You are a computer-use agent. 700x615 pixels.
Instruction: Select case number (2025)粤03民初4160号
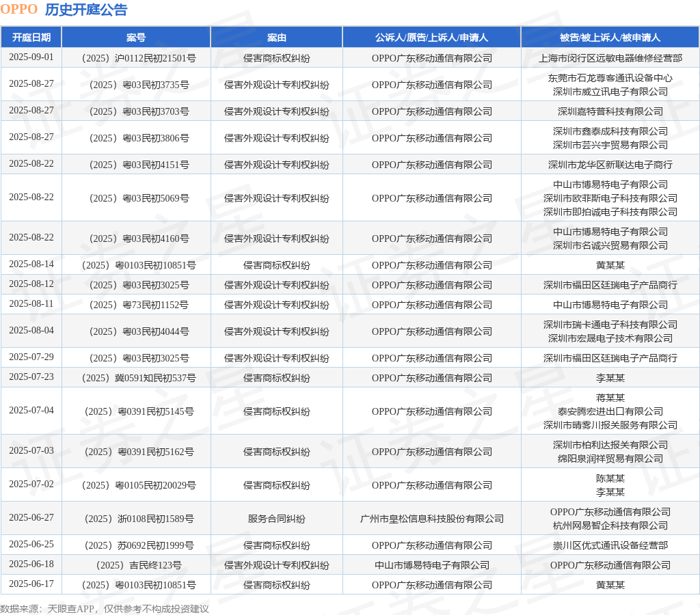tap(139, 238)
